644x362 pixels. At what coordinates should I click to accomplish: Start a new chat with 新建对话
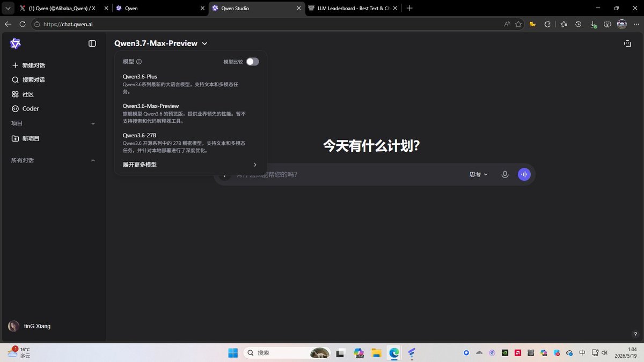28,65
